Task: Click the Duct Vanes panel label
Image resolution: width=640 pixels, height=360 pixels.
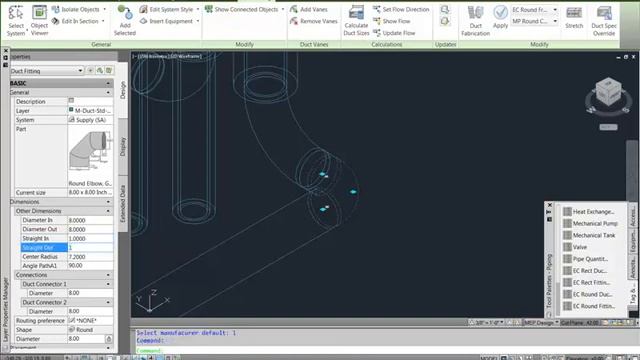Action: tap(313, 44)
